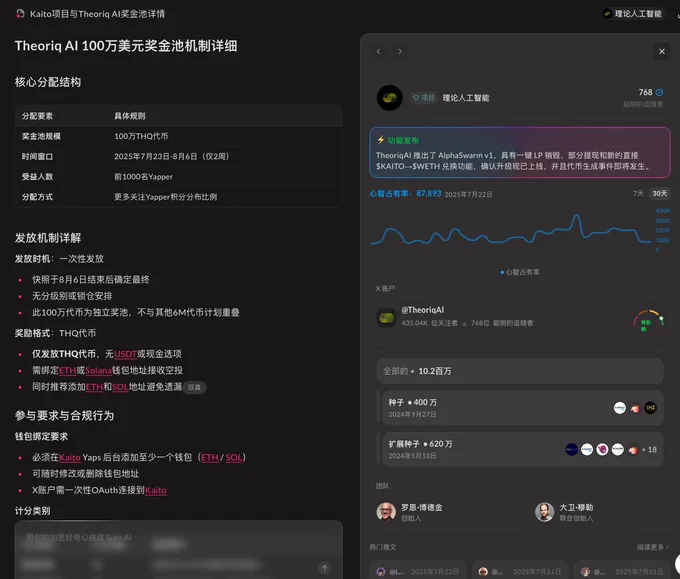Click the Kaito logo icon beside the chat title
Screen dimensions: 680x579
[x=20, y=14]
